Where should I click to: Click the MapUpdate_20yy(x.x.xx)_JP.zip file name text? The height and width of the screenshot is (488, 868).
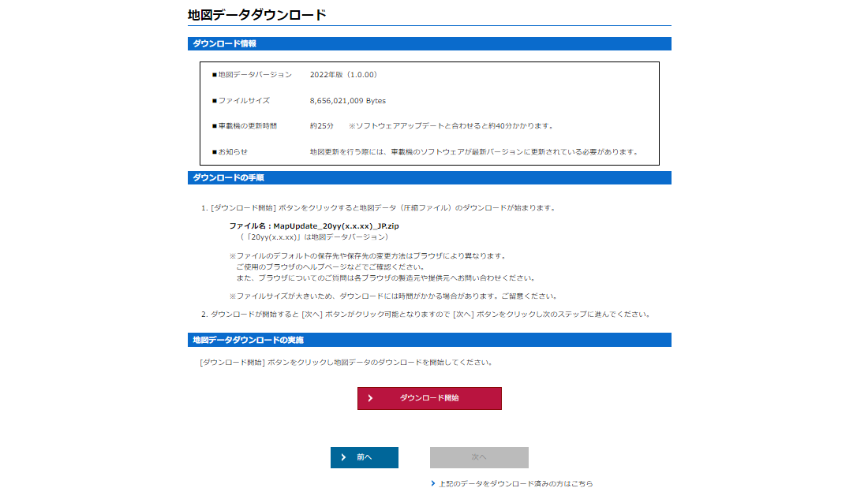pyautogui.click(x=314, y=226)
